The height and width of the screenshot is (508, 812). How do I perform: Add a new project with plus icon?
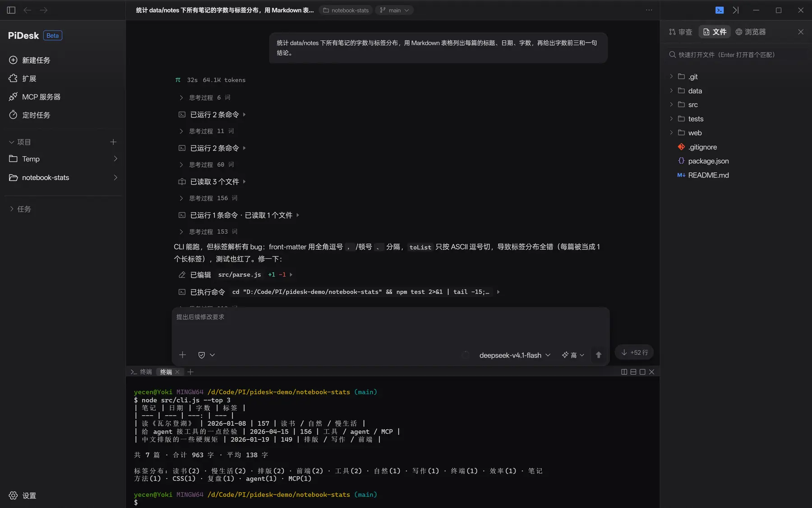pos(113,142)
